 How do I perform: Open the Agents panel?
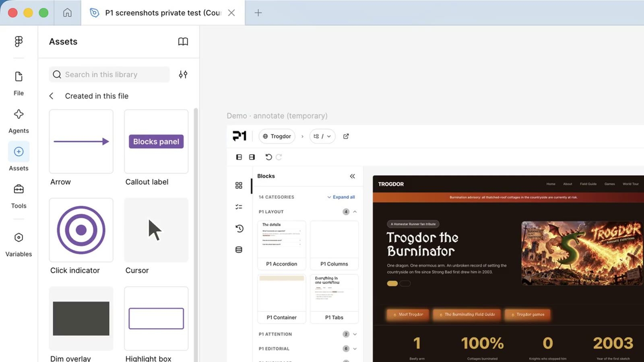click(19, 121)
